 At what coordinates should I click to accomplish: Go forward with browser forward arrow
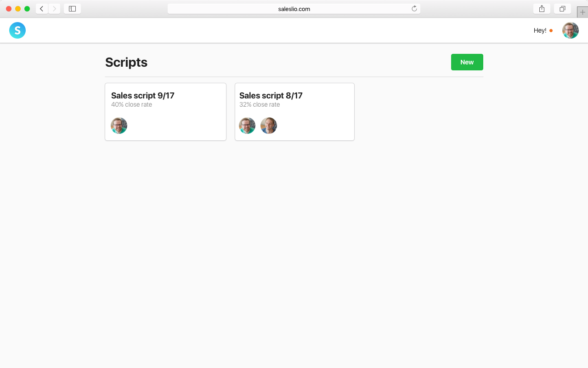[x=54, y=9]
